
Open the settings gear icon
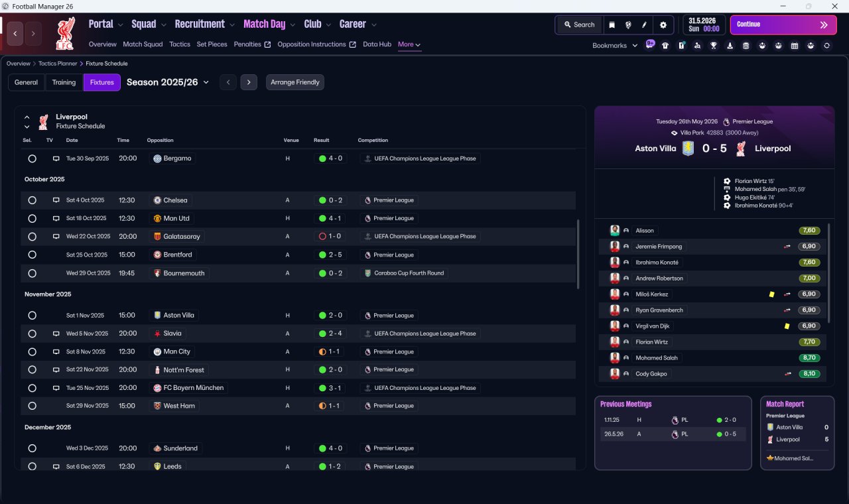(x=663, y=25)
